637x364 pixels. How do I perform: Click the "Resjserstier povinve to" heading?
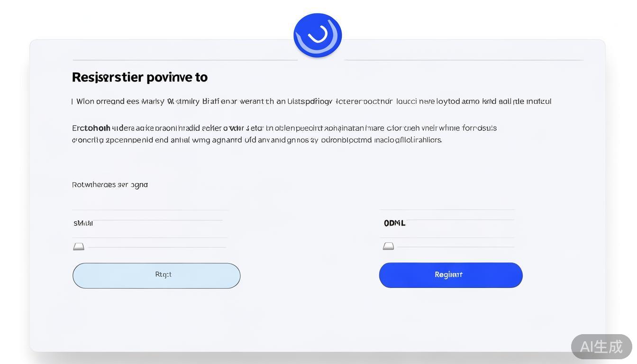139,77
